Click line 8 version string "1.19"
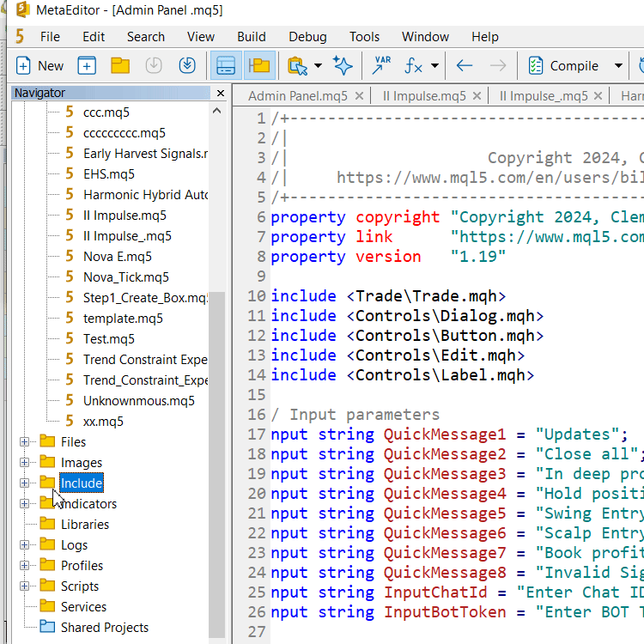Screen dimensions: 644x644 click(477, 257)
